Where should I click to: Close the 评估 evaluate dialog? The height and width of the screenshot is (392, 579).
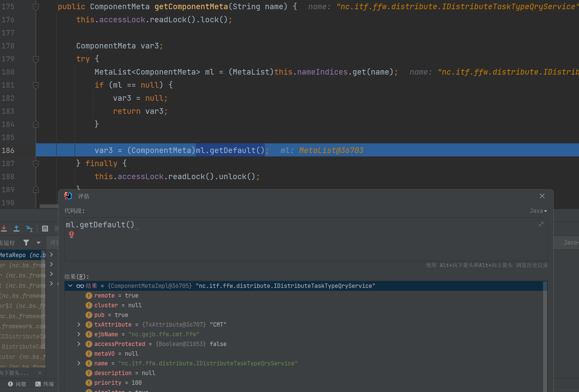[x=542, y=196]
